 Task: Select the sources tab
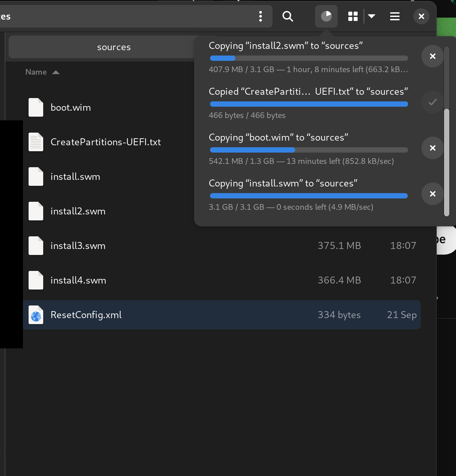tap(114, 47)
